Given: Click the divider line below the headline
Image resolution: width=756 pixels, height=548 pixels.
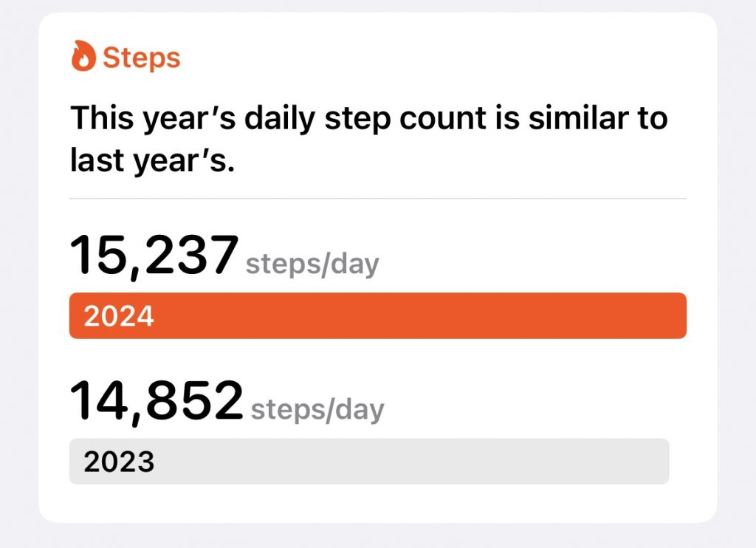Looking at the screenshot, I should coord(377,199).
